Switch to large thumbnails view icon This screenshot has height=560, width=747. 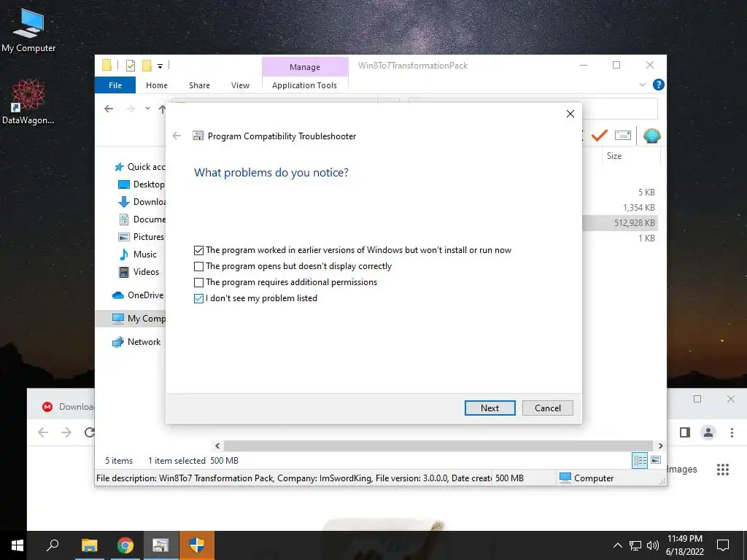click(656, 460)
